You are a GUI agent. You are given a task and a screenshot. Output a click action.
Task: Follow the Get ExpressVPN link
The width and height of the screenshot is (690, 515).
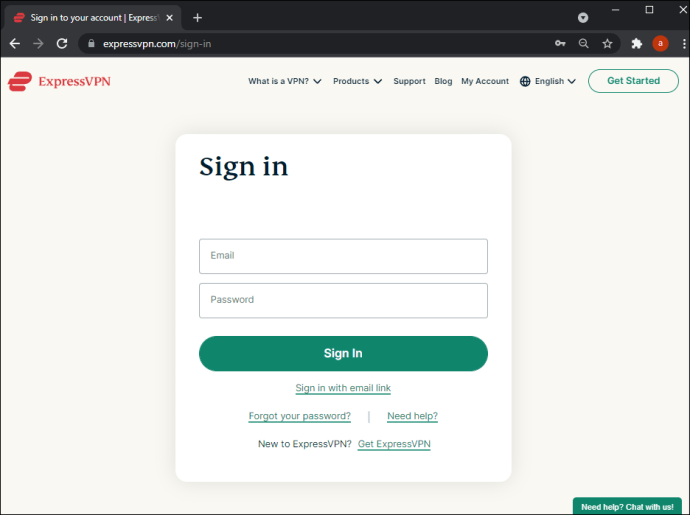click(394, 444)
